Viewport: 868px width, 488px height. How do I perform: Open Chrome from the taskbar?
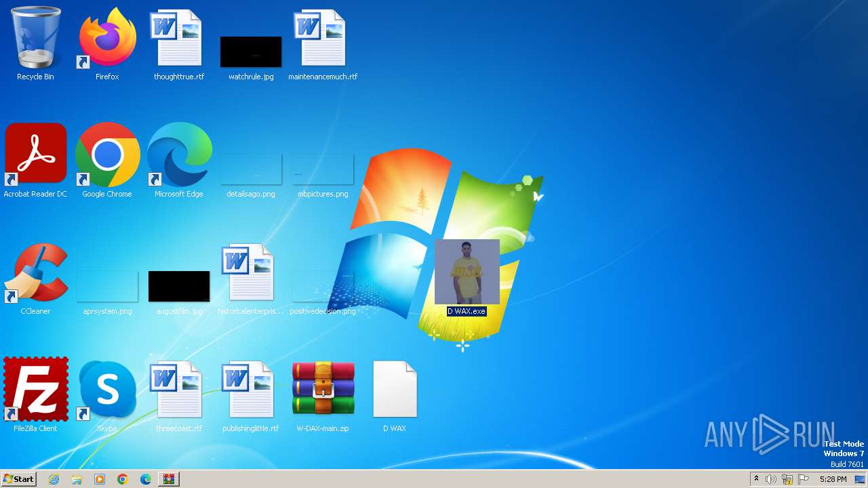click(x=123, y=479)
